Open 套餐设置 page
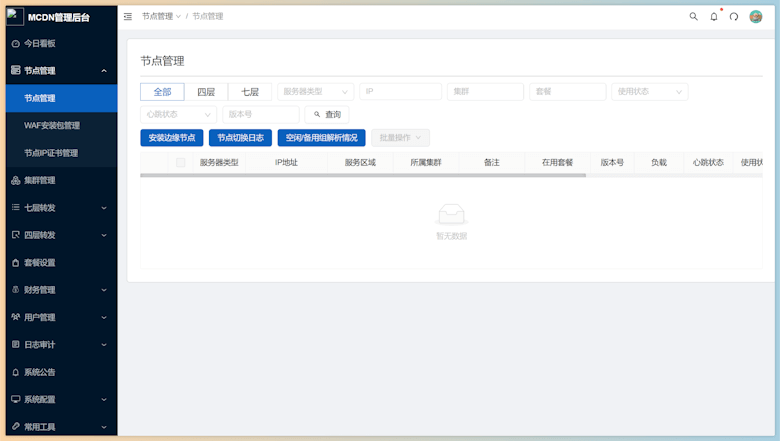 [62, 263]
